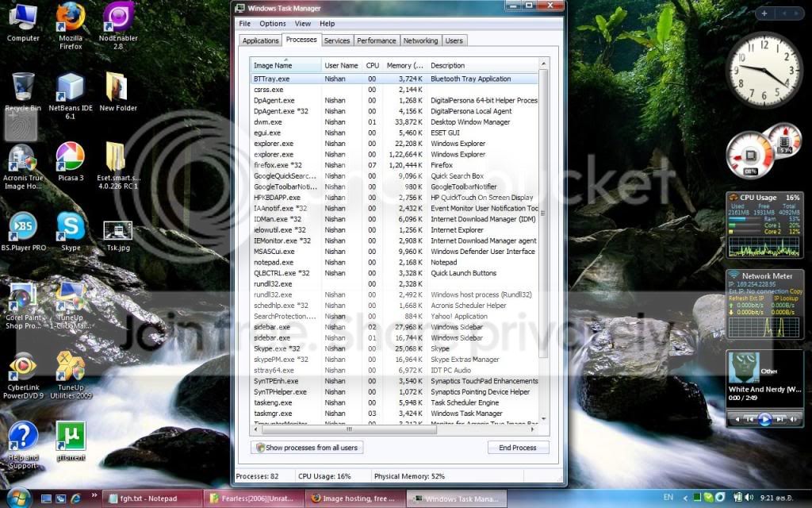Switch to the Services tab
The width and height of the screenshot is (812, 508).
pos(337,40)
